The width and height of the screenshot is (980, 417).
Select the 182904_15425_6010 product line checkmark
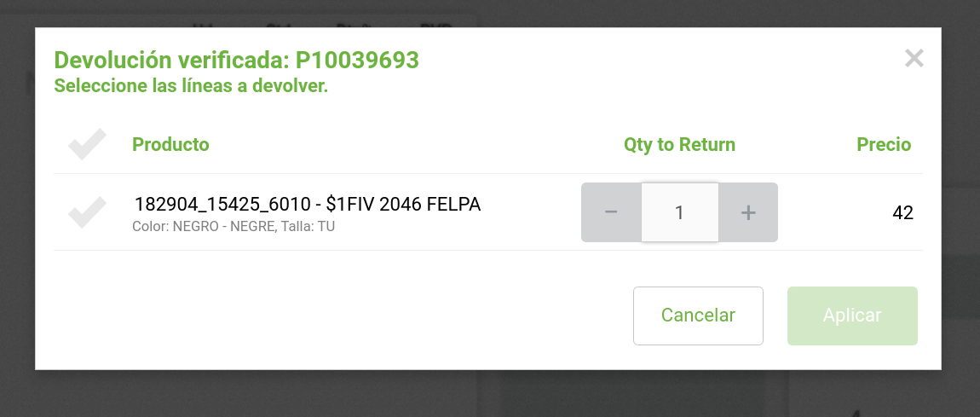pyautogui.click(x=87, y=212)
